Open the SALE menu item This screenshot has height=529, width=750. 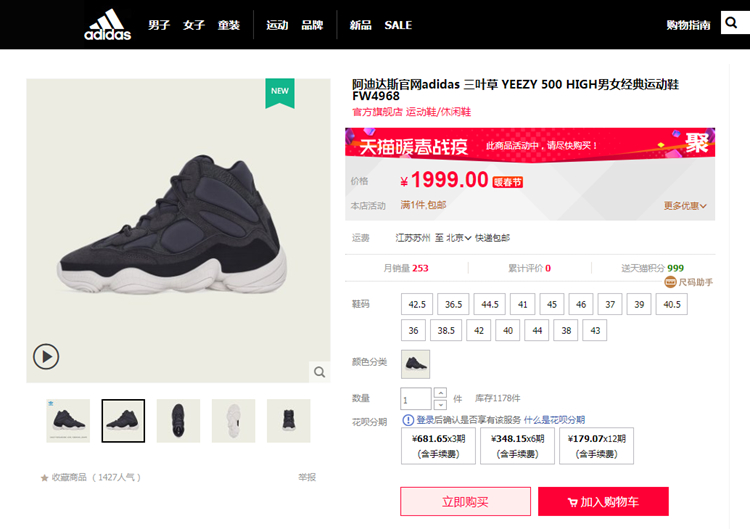point(398,25)
